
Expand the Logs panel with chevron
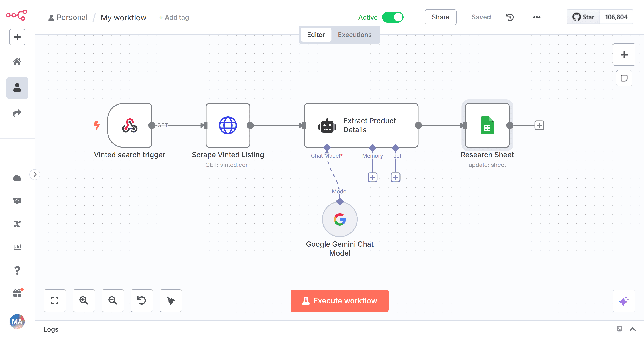tap(633, 329)
